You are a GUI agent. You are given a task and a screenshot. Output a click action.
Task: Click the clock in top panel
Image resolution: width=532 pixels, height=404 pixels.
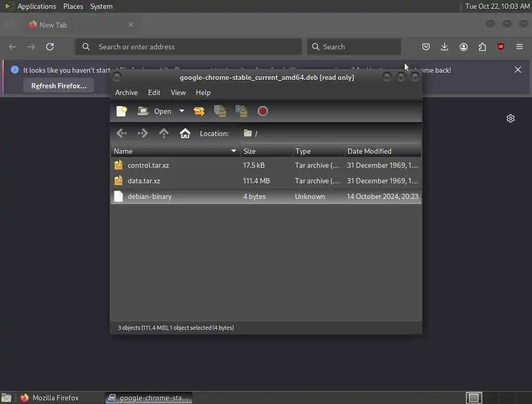click(497, 6)
